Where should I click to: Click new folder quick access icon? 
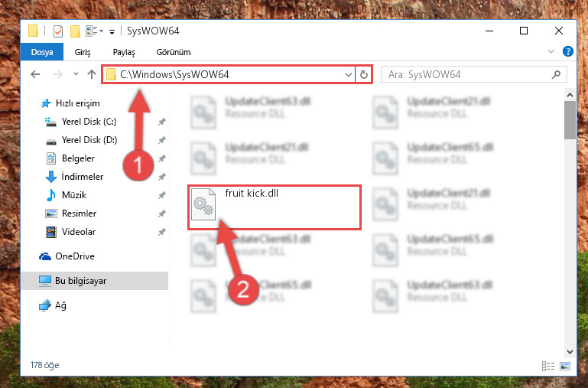[x=75, y=31]
